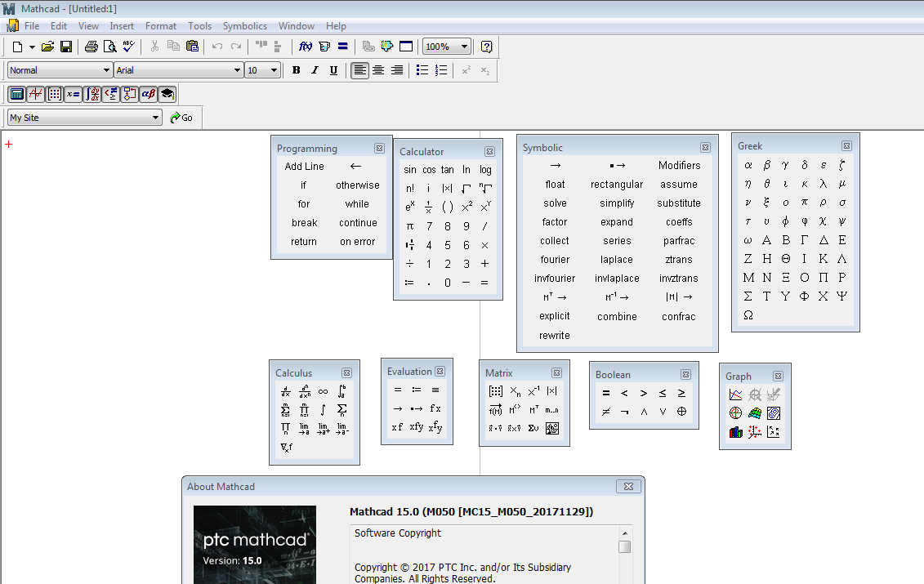Click Add Line in the Programming palette
This screenshot has height=584, width=924.
[x=304, y=166]
